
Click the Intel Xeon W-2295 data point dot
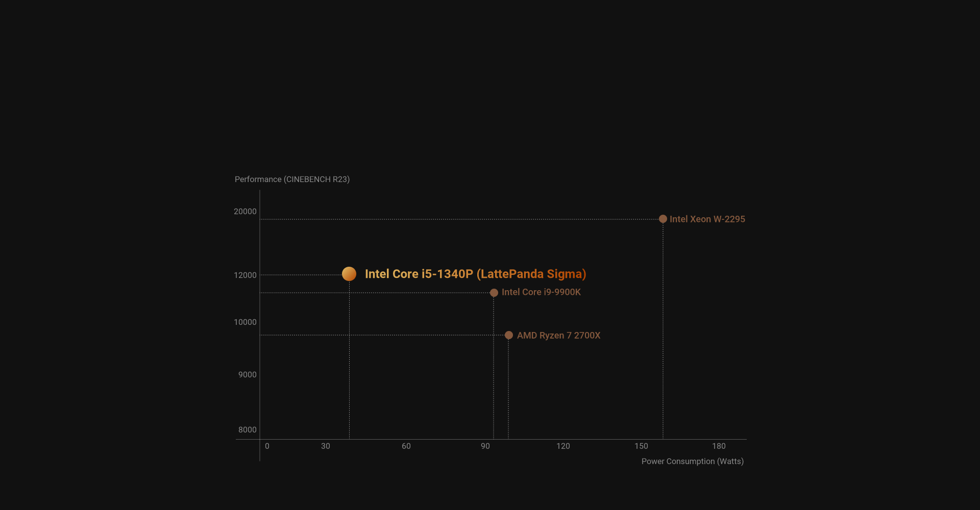coord(663,219)
